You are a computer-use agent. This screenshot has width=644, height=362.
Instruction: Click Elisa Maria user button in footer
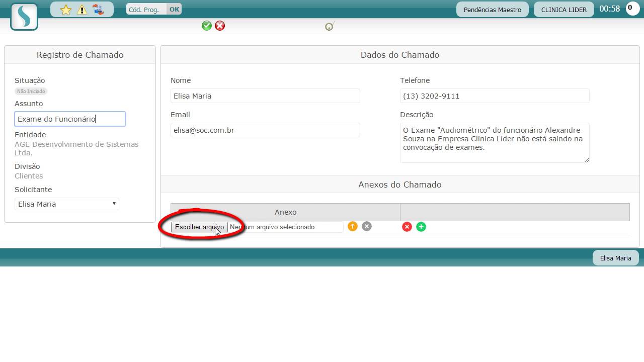pos(616,258)
